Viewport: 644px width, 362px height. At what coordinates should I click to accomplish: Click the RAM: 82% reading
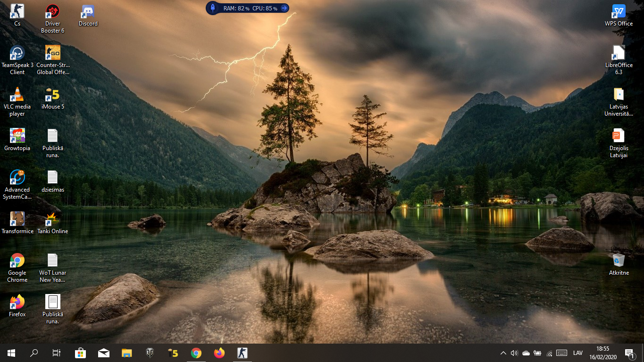click(236, 8)
